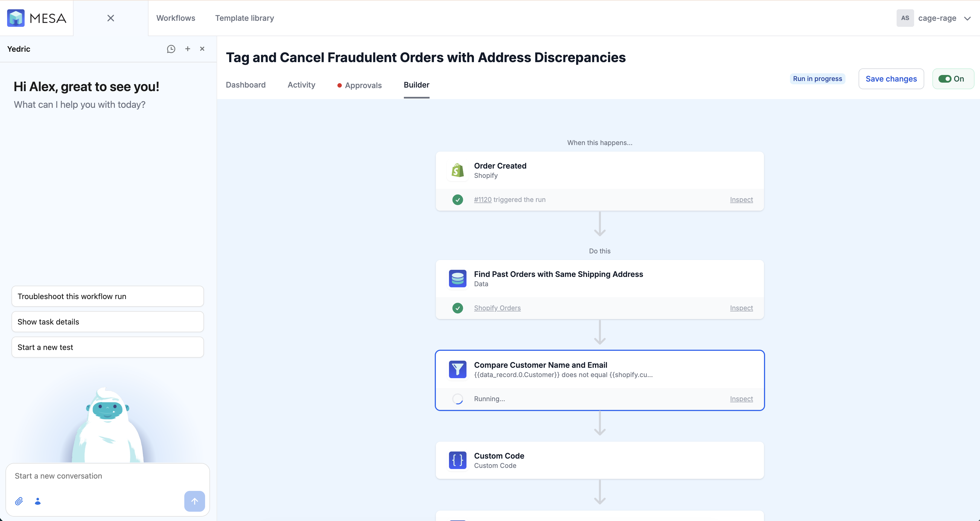Screen dimensions: 980x521
Task: Open the Shopify Orders link
Action: pos(497,308)
